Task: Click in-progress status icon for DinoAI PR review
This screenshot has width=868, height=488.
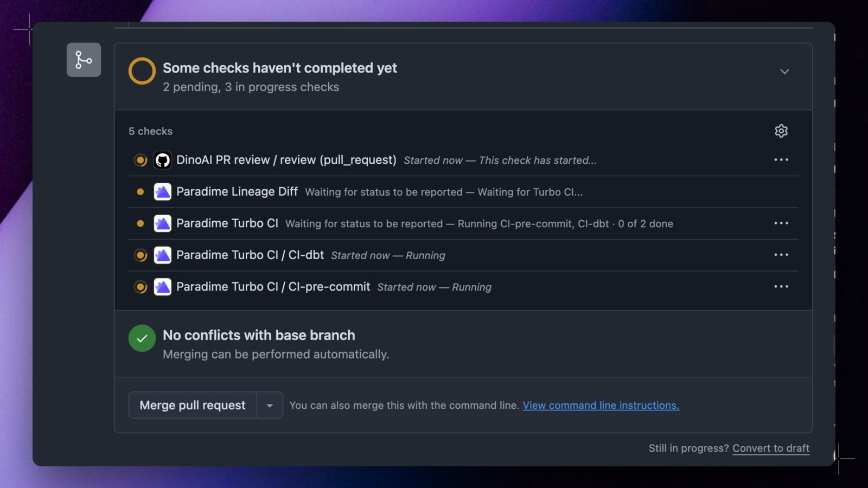Action: click(x=141, y=160)
